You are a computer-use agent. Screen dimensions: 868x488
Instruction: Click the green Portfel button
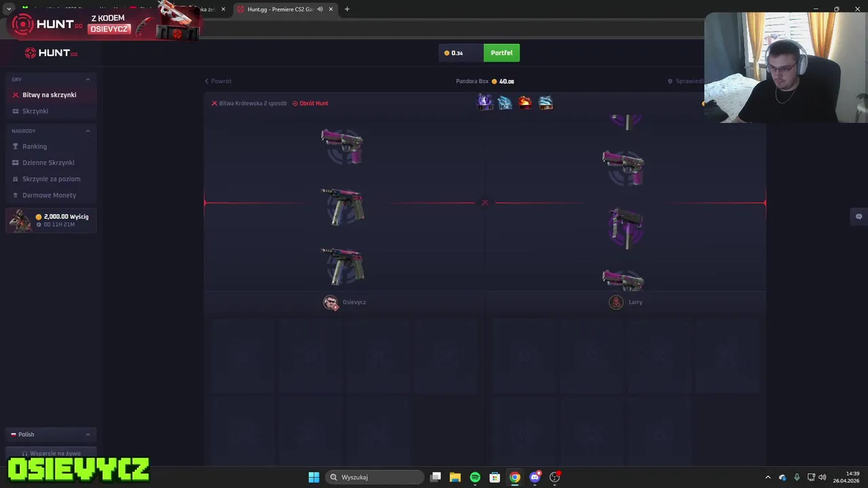(502, 53)
